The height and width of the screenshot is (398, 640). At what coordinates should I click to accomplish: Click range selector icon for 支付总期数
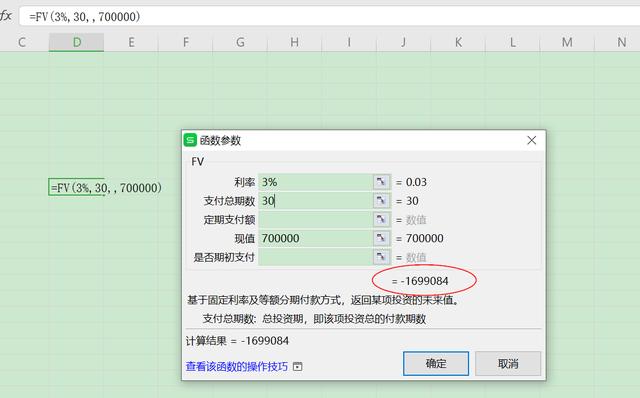[x=381, y=201]
